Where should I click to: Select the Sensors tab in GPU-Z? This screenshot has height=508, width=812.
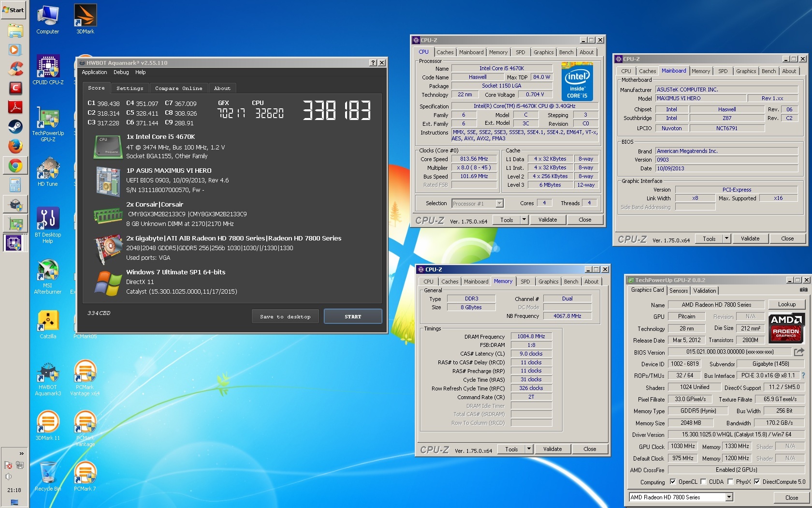pyautogui.click(x=678, y=290)
